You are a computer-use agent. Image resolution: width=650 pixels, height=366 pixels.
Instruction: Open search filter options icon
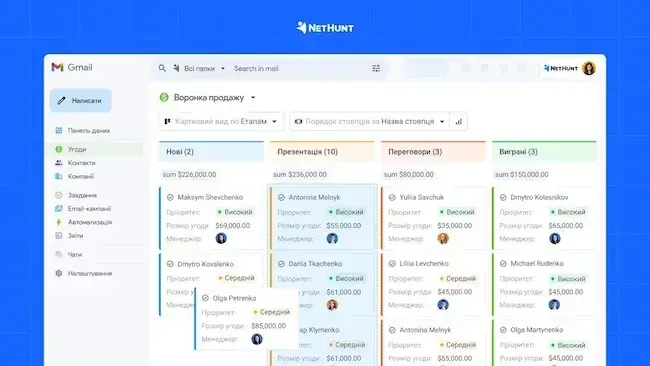point(376,68)
